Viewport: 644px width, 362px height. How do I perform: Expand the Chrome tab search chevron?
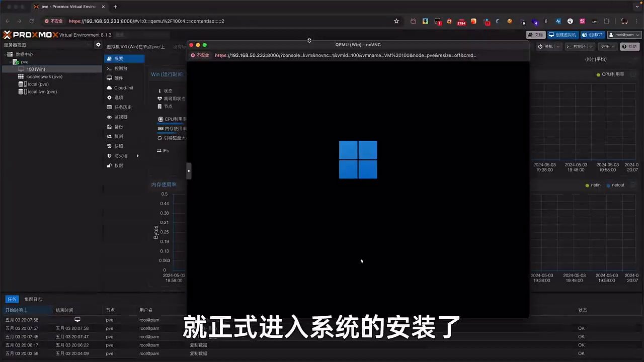point(636,7)
